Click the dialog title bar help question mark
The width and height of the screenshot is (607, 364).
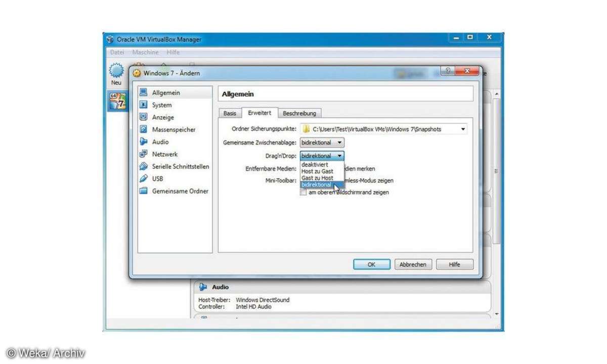coord(447,72)
